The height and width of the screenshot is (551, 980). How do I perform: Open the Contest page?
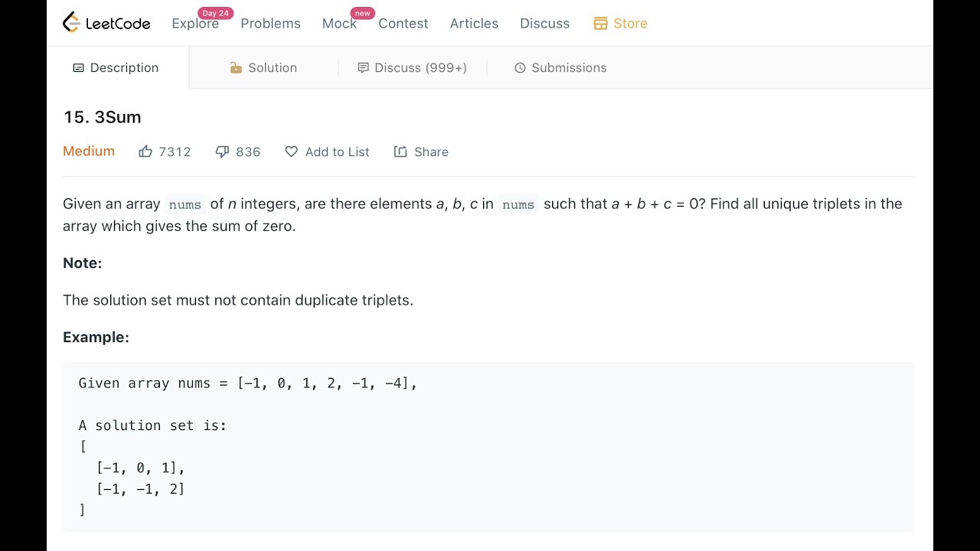[403, 24]
